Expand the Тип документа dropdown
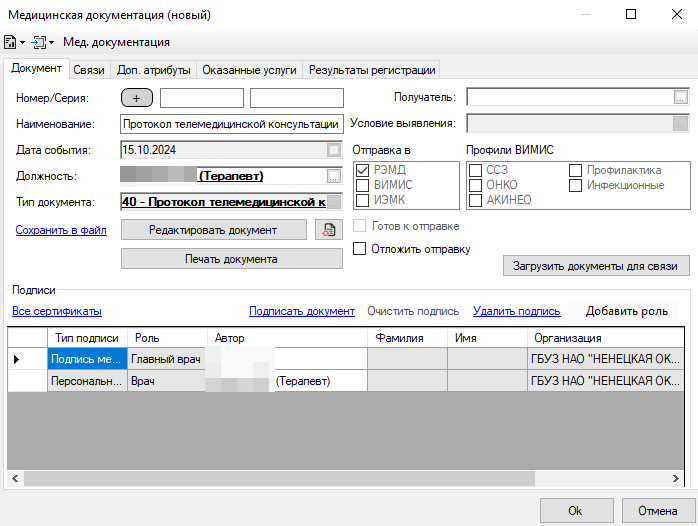This screenshot has width=698, height=526. 334,202
